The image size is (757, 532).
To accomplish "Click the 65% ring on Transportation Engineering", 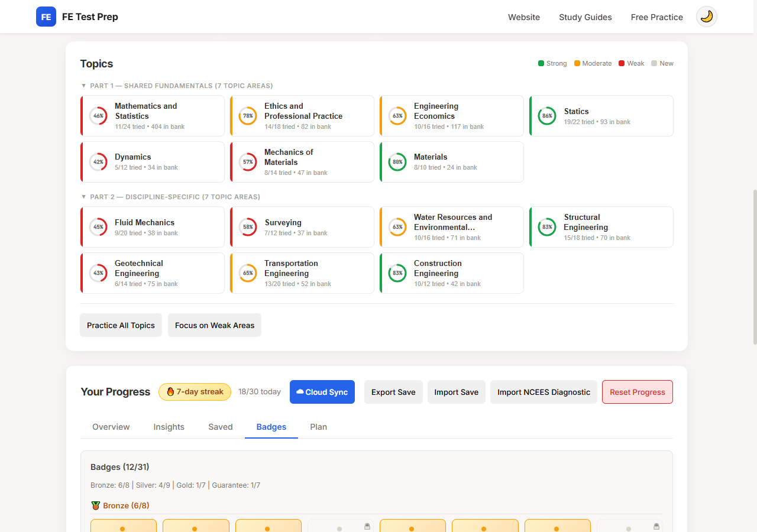I will click(248, 273).
